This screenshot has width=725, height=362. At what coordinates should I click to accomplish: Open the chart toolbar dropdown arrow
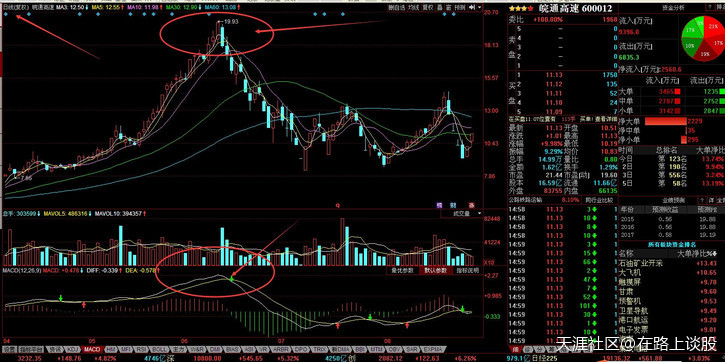[479, 7]
